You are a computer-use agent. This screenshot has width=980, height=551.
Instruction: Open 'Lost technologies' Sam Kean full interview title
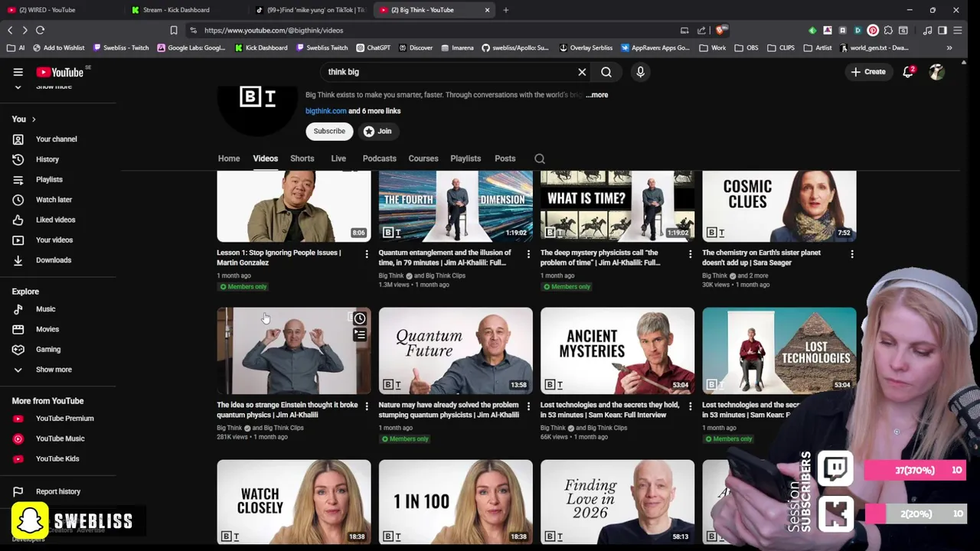[609, 410]
